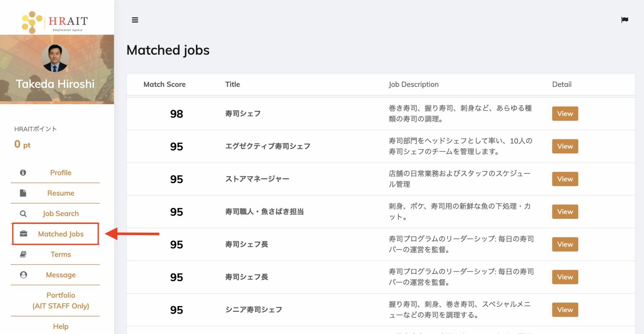Image resolution: width=644 pixels, height=334 pixels.
Task: View the ストアマネージャー job details
Action: click(x=565, y=179)
